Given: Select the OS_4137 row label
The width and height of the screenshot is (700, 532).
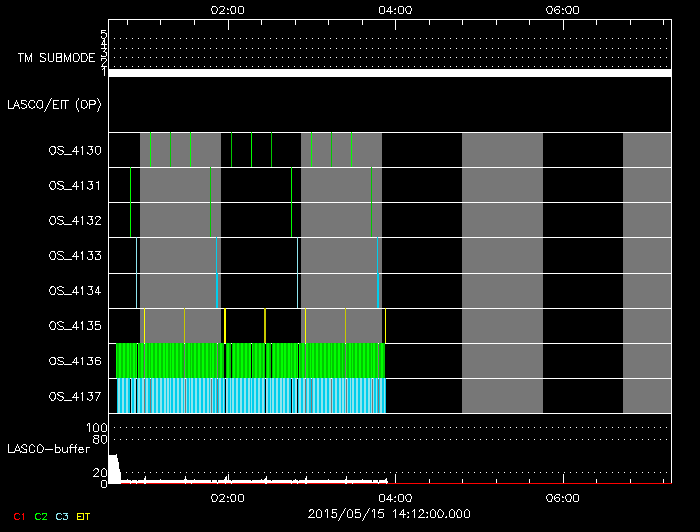Looking at the screenshot, I should (75, 397).
